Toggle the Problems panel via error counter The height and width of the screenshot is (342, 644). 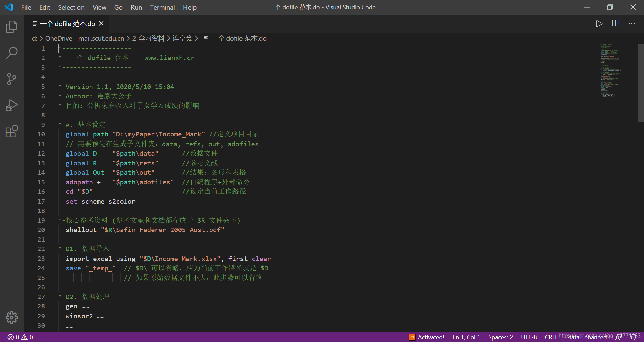[19, 337]
